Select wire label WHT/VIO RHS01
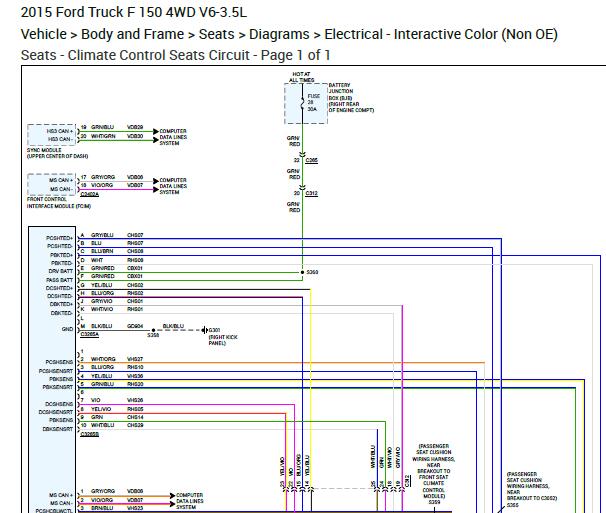This screenshot has width=606, height=513. click(x=117, y=309)
